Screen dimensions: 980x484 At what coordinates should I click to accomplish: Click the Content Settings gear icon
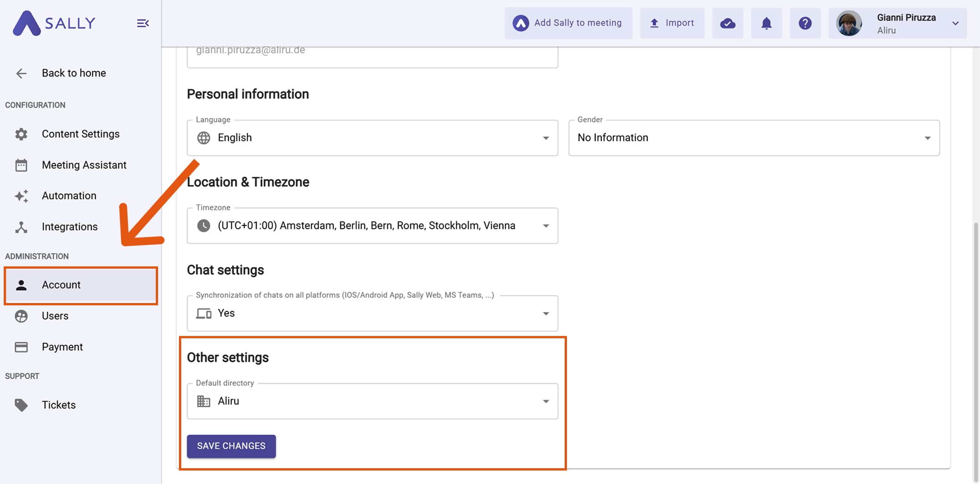click(21, 134)
